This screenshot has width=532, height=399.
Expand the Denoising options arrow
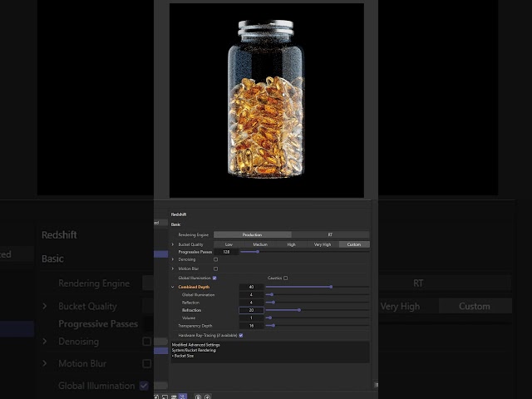click(x=173, y=259)
